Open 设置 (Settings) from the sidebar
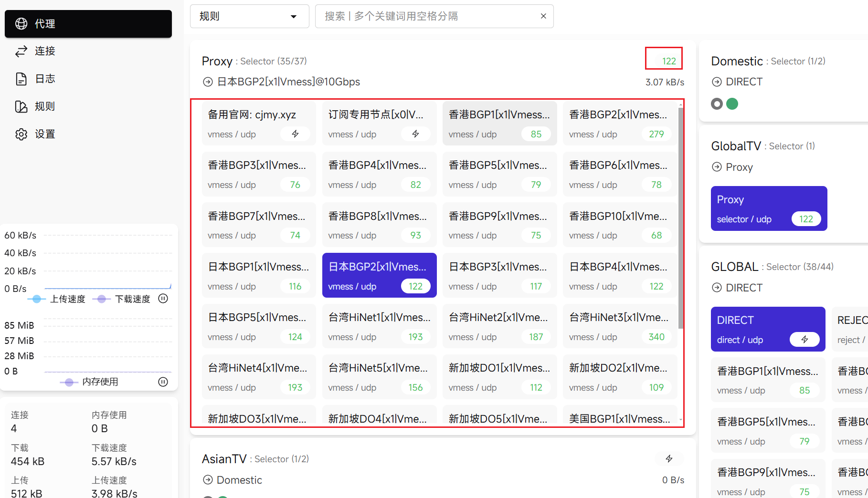 point(45,134)
